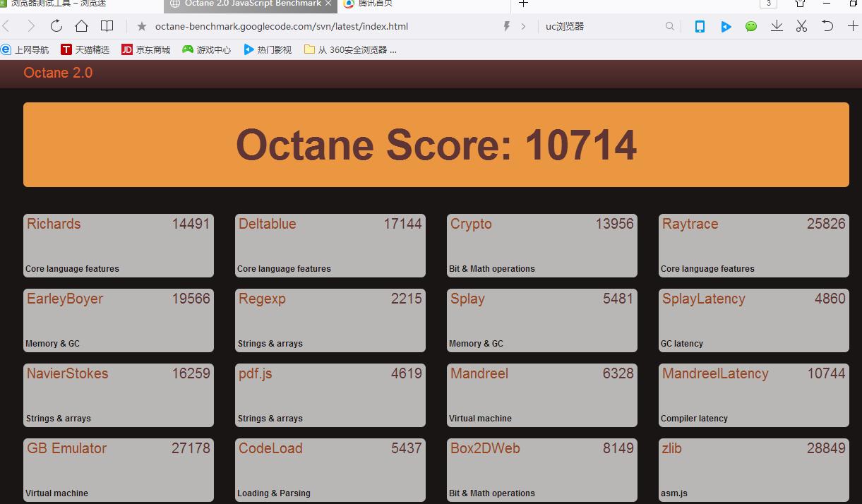Toggle the lightning speed mode icon

click(506, 26)
